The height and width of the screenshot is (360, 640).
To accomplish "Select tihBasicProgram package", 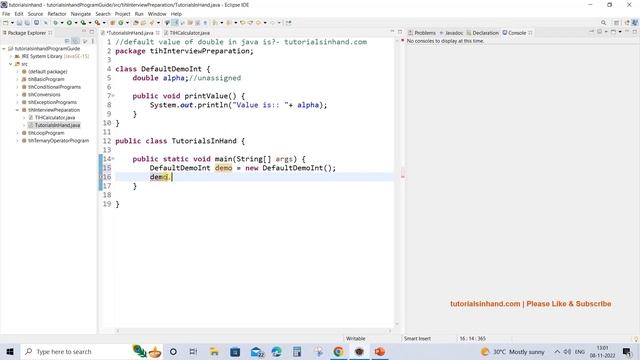I will pyautogui.click(x=46, y=79).
